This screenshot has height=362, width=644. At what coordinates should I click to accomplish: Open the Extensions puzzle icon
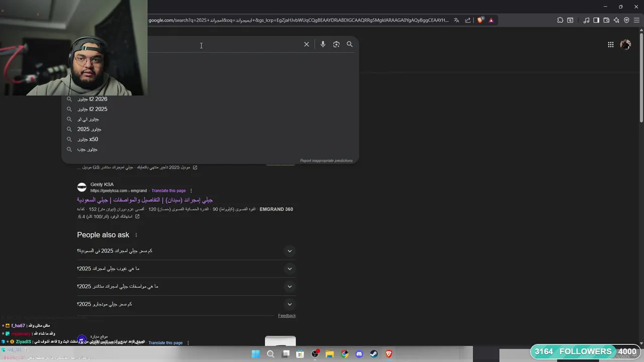click(560, 20)
